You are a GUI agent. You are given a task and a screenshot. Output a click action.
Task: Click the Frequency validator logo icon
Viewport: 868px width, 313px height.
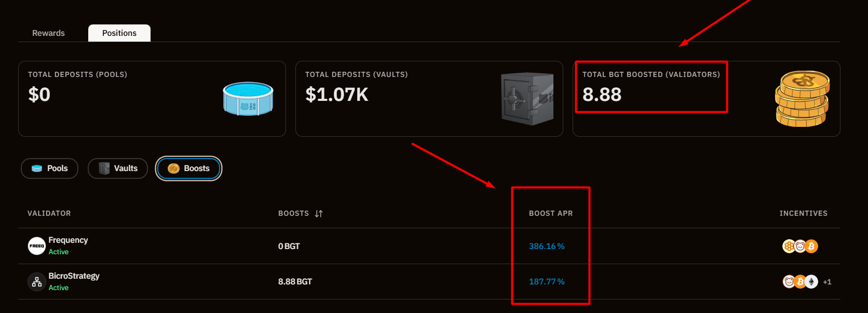coord(37,246)
